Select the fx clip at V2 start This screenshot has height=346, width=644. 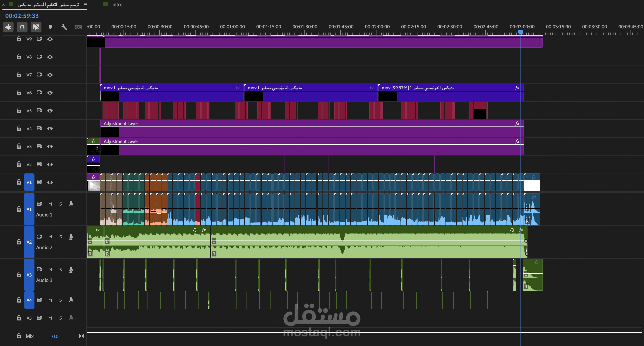(x=93, y=164)
